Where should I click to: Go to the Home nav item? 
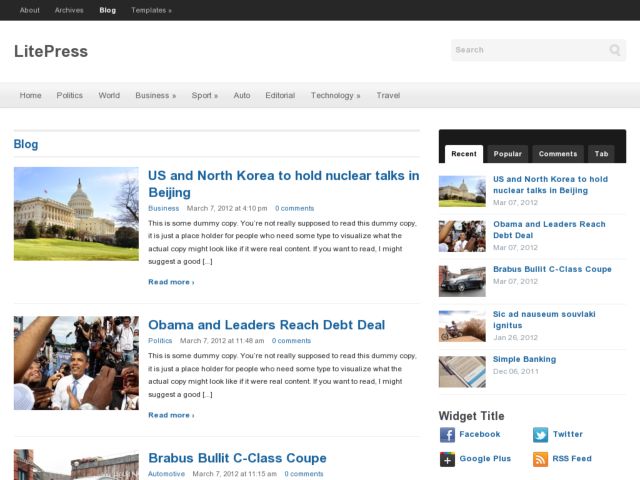pyautogui.click(x=31, y=96)
